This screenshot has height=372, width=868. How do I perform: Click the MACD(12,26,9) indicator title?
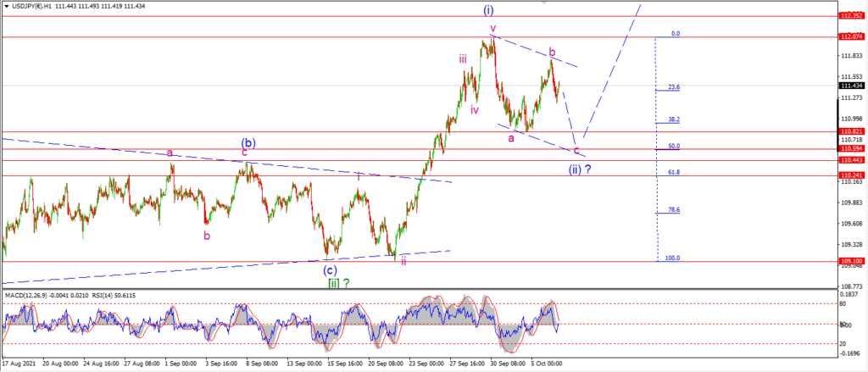[26, 296]
